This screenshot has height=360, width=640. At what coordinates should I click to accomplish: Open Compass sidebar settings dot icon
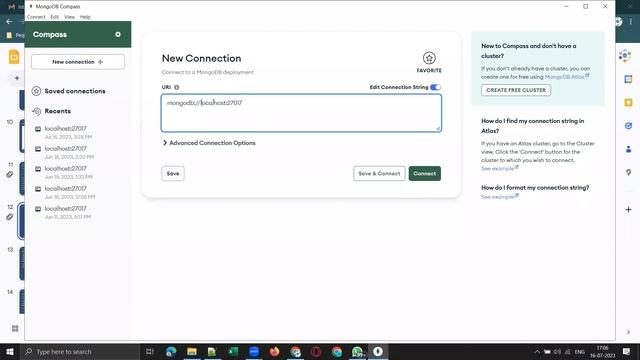[x=118, y=35]
